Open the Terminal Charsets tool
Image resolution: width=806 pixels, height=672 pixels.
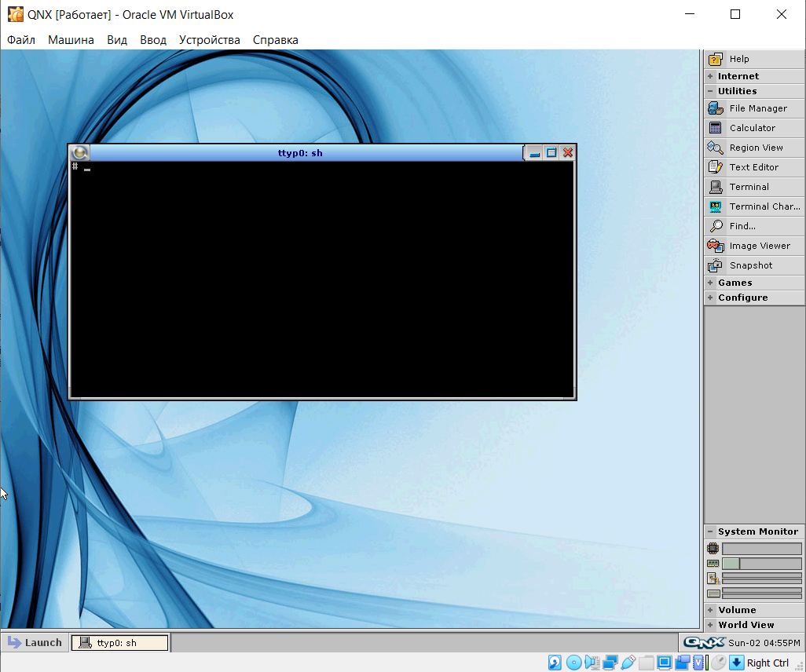(x=753, y=206)
